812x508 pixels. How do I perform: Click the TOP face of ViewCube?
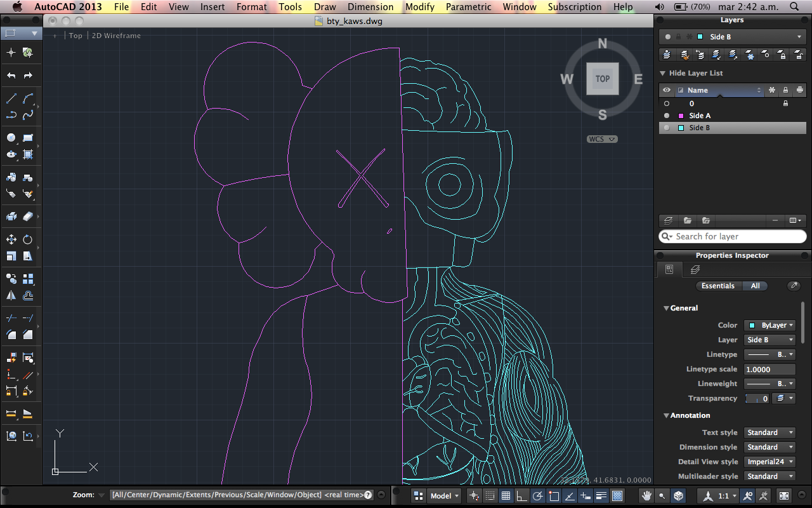point(602,79)
